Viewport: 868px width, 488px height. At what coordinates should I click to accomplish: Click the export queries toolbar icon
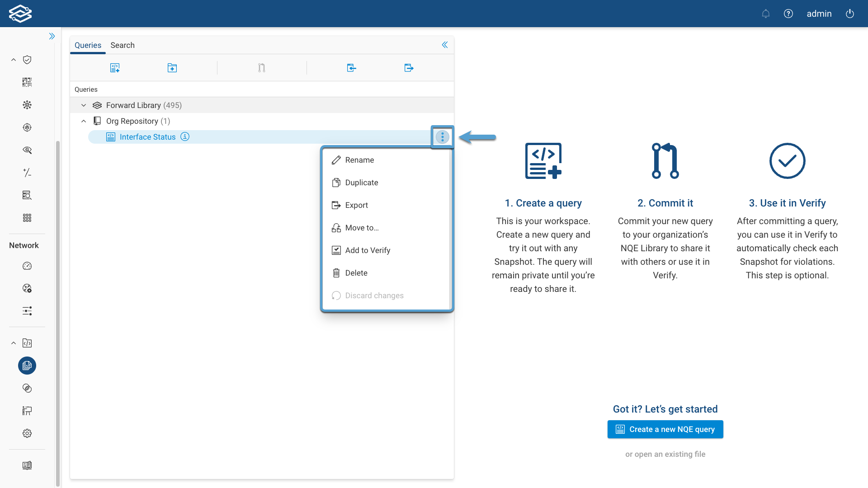click(x=409, y=68)
